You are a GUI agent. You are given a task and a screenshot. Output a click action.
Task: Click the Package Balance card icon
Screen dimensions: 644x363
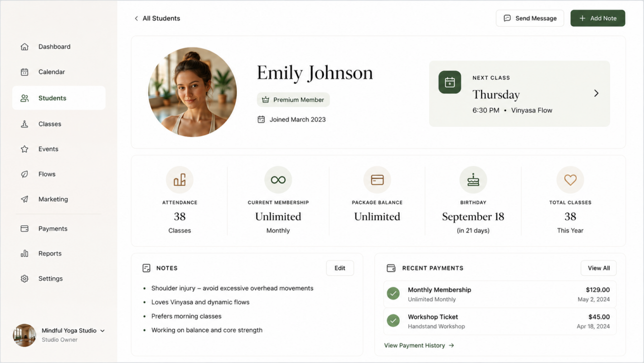pos(377,180)
